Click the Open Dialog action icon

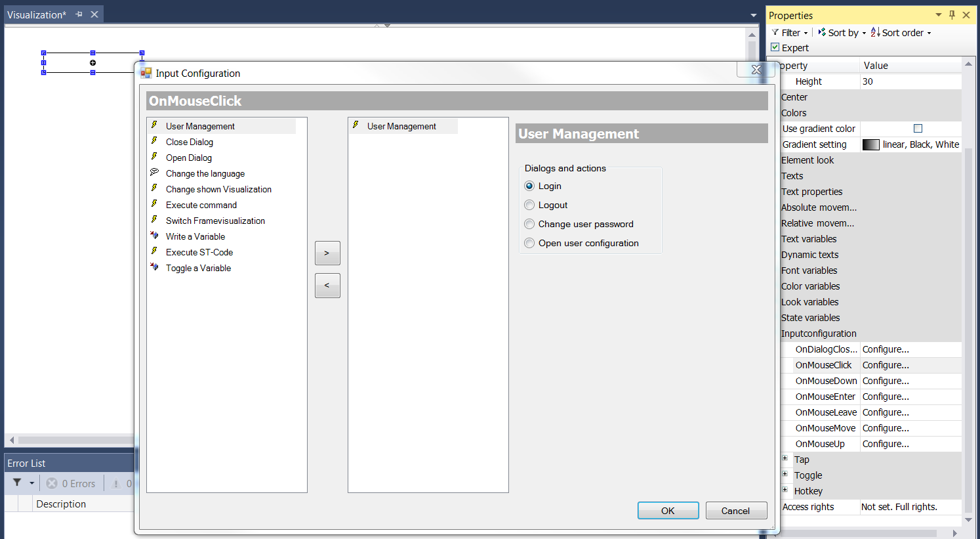154,156
